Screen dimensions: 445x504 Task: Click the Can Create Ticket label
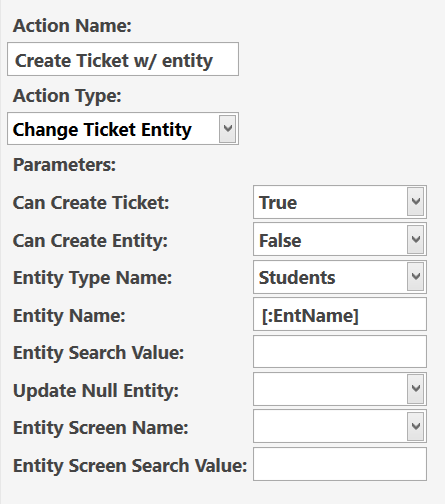(91, 203)
